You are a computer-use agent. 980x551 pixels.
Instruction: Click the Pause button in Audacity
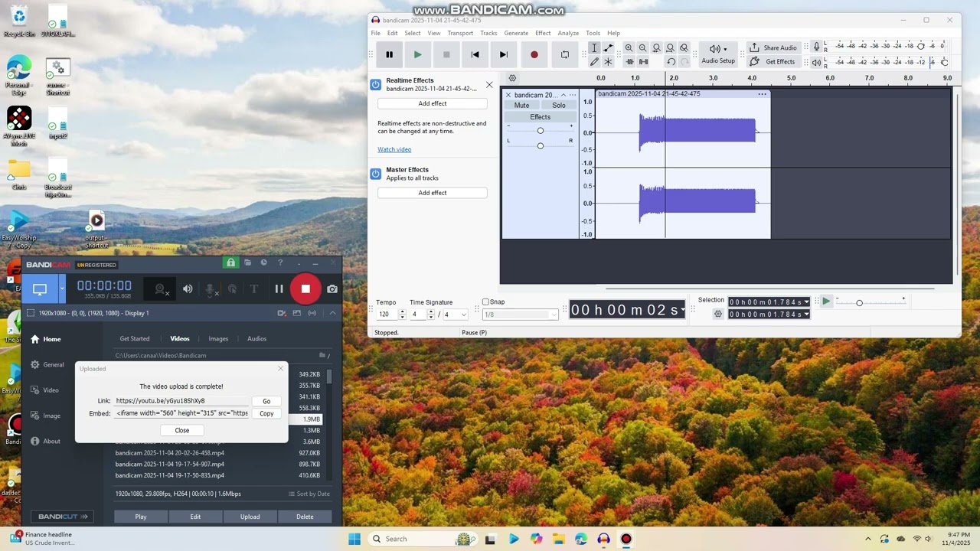point(389,54)
